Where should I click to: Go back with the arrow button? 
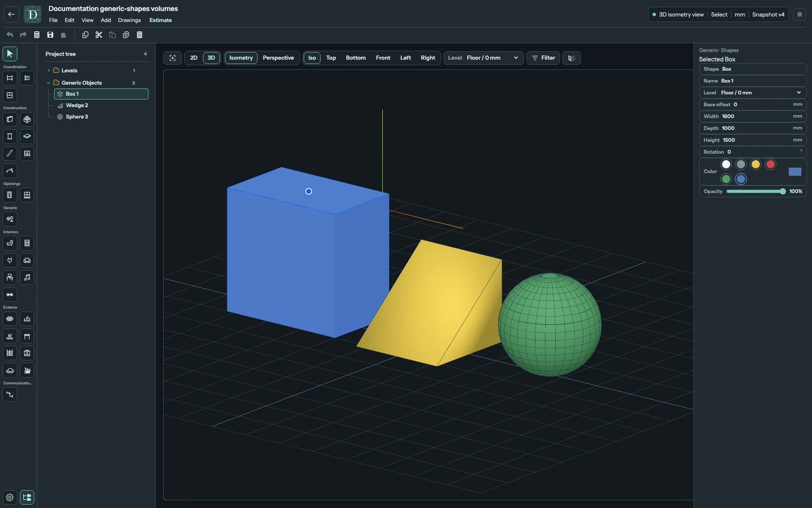(x=11, y=14)
